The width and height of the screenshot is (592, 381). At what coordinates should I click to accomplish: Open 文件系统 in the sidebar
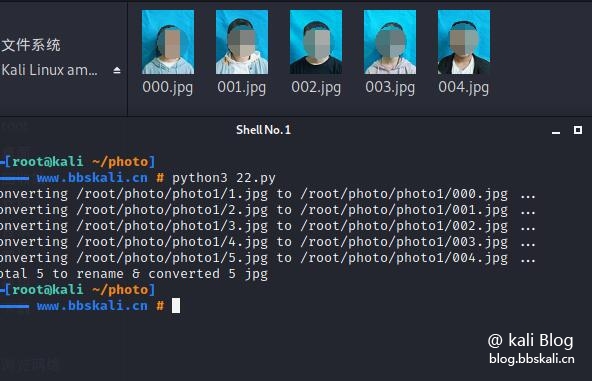31,45
